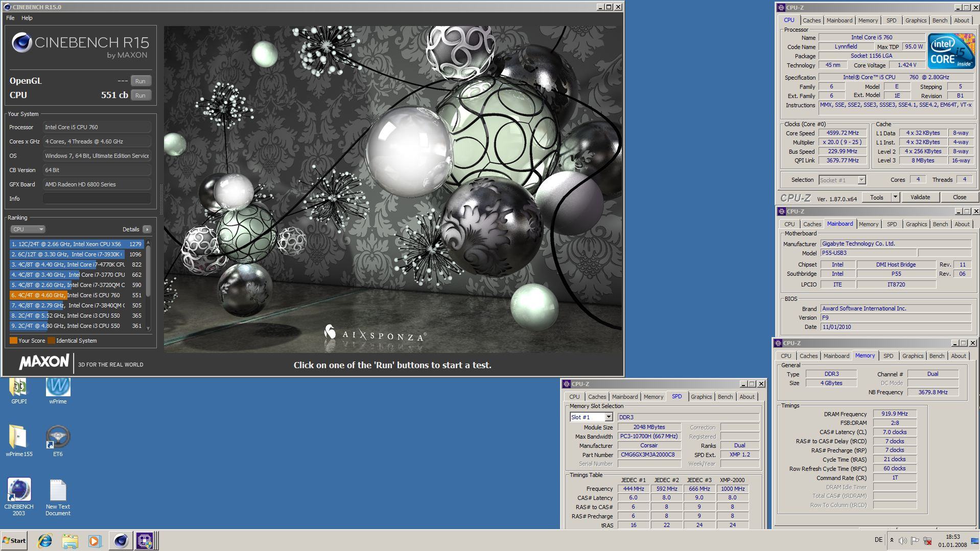Expand the CPU ranking type dropdown

tap(28, 229)
